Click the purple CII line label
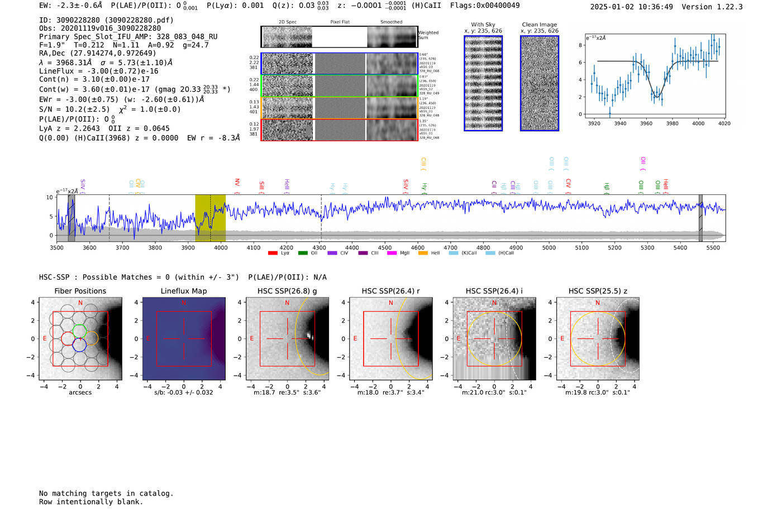 coord(494,187)
